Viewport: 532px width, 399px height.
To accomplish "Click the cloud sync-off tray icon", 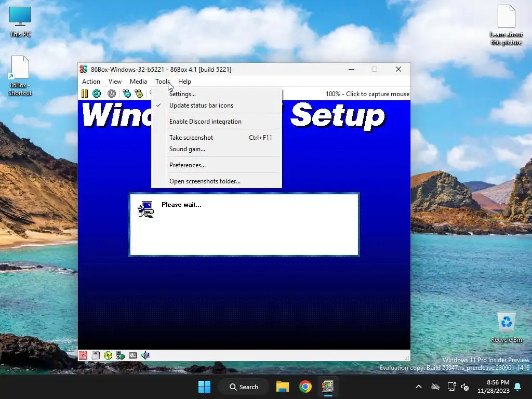I will (435, 387).
